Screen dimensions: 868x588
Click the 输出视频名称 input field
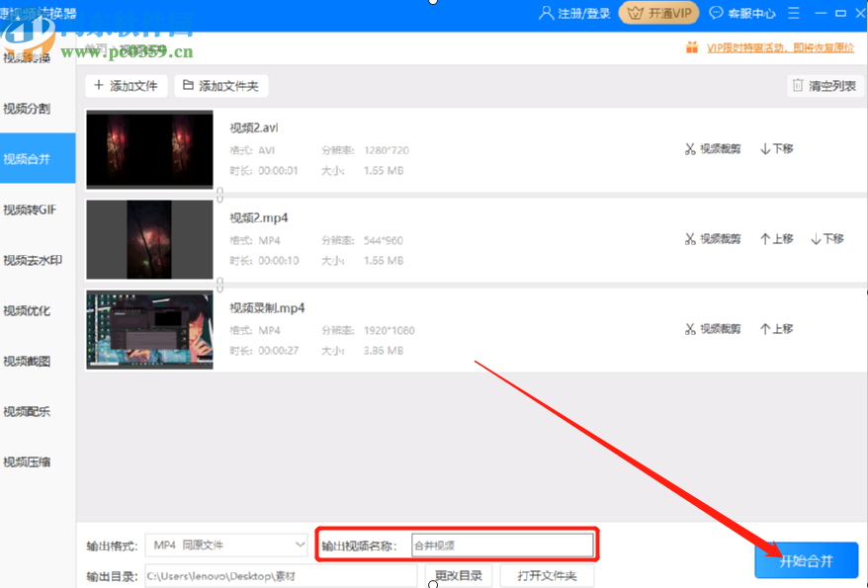pyautogui.click(x=502, y=546)
